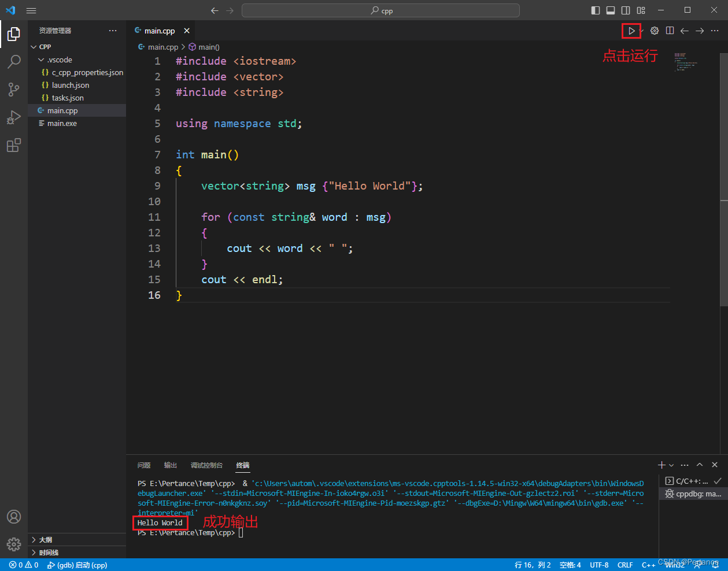Select main.cpp in file explorer
Viewport: 728px width, 571px height.
click(77, 110)
